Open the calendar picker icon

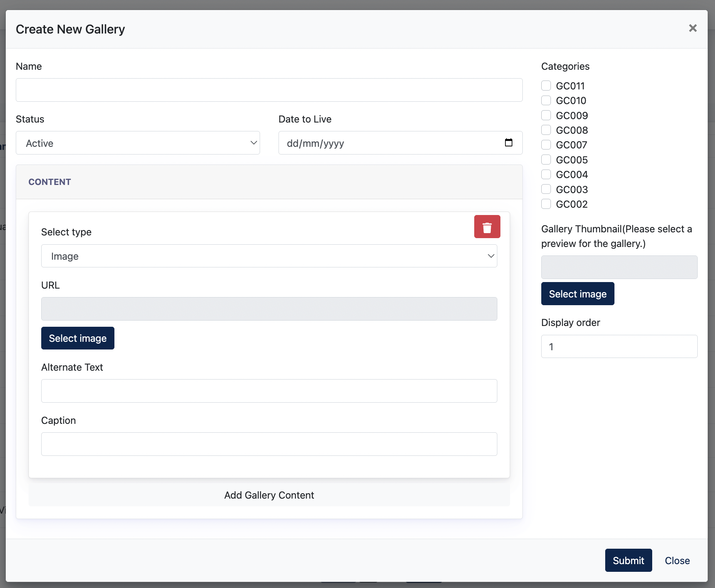click(509, 143)
